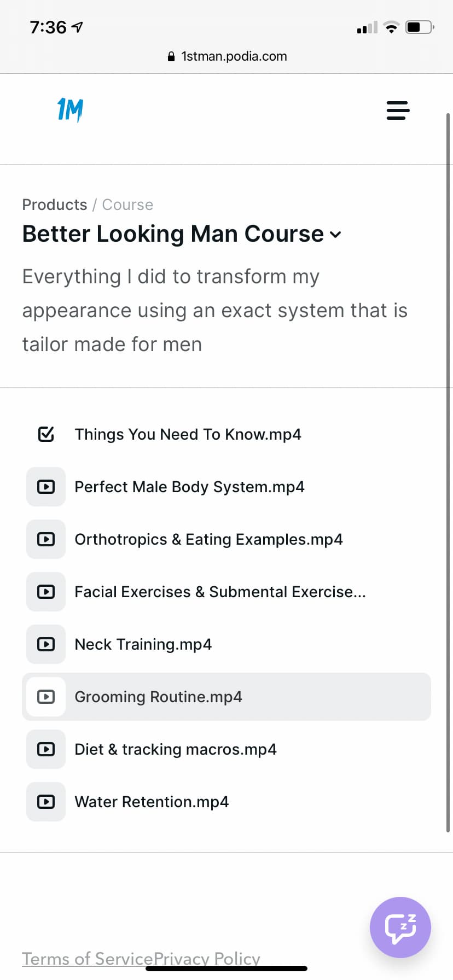Click play icon beside Diet & tracking macros
Viewport: 453px width, 980px height.
pos(46,749)
